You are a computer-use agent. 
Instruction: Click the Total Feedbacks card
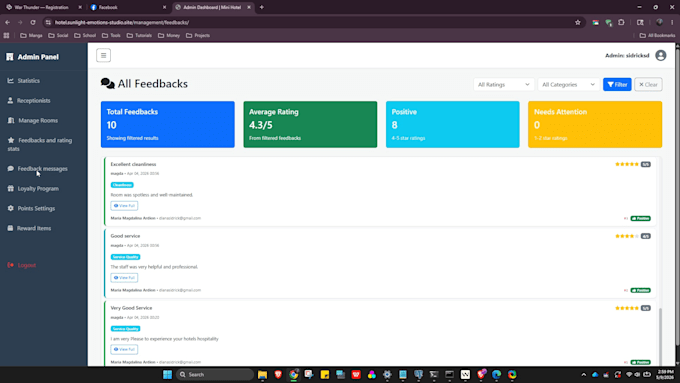click(168, 124)
